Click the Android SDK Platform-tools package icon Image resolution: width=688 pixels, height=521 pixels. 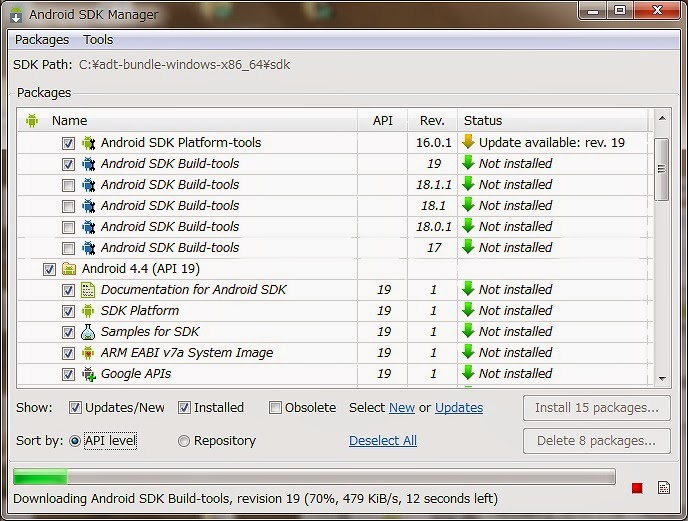[88, 143]
